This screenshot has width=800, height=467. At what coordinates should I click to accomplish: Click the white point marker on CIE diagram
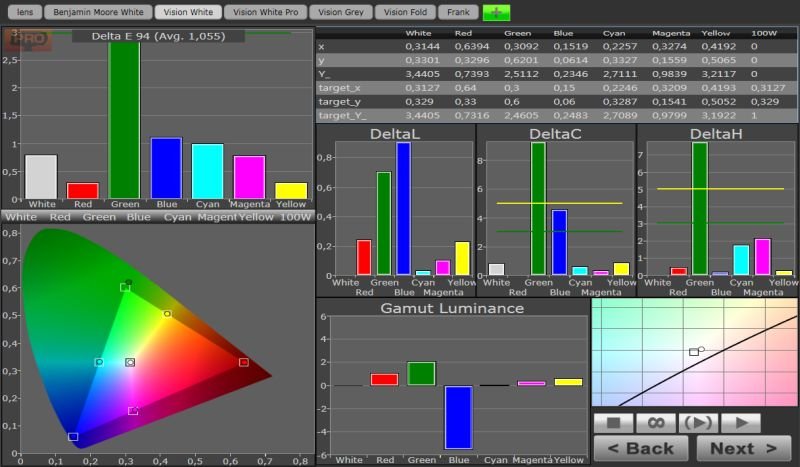click(130, 362)
